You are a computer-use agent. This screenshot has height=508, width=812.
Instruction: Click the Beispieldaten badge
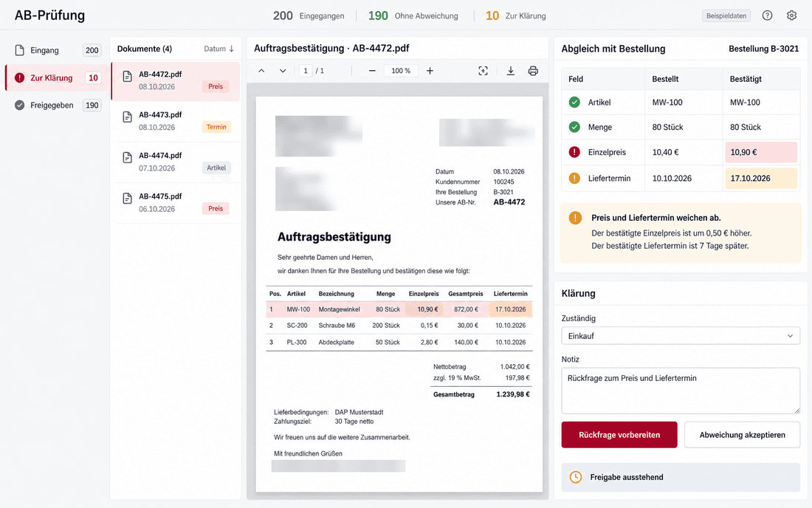pos(726,16)
